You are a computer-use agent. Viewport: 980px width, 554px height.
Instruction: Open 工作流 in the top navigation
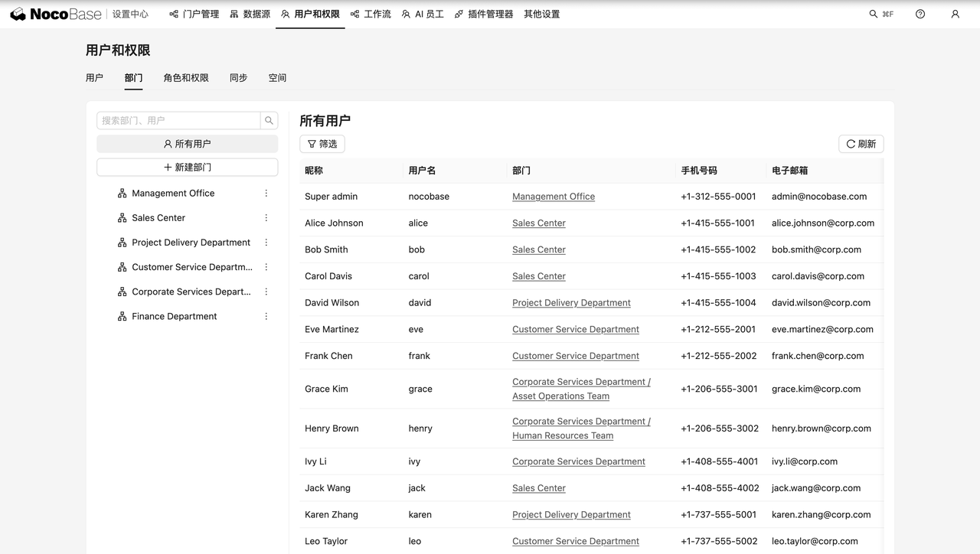coord(371,14)
